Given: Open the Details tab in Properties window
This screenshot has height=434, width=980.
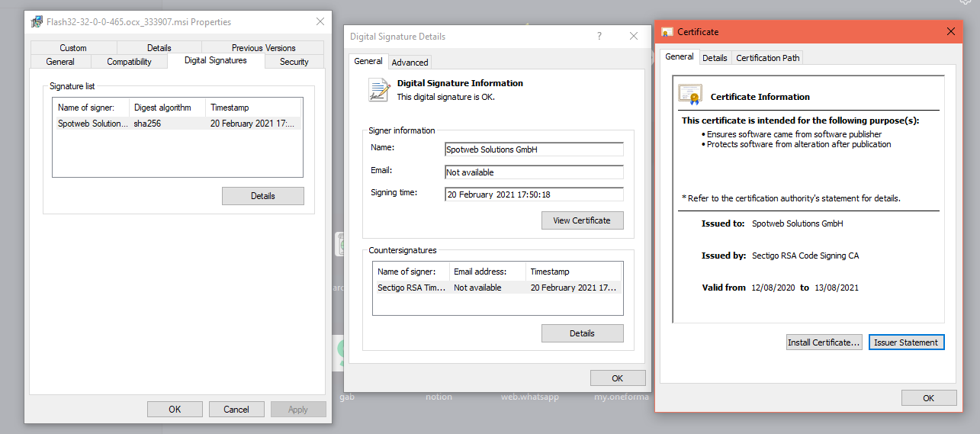Looking at the screenshot, I should pyautogui.click(x=159, y=47).
